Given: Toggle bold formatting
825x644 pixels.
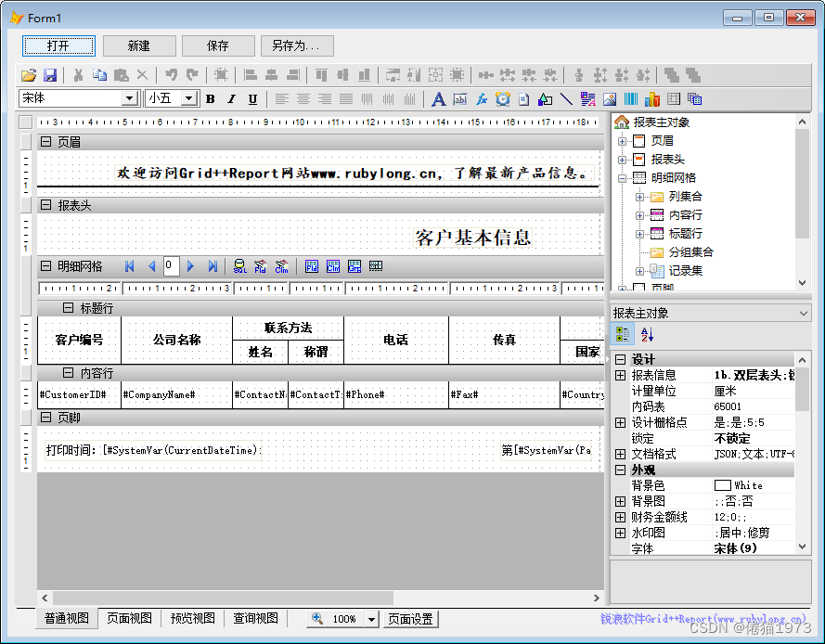Looking at the screenshot, I should [x=210, y=98].
